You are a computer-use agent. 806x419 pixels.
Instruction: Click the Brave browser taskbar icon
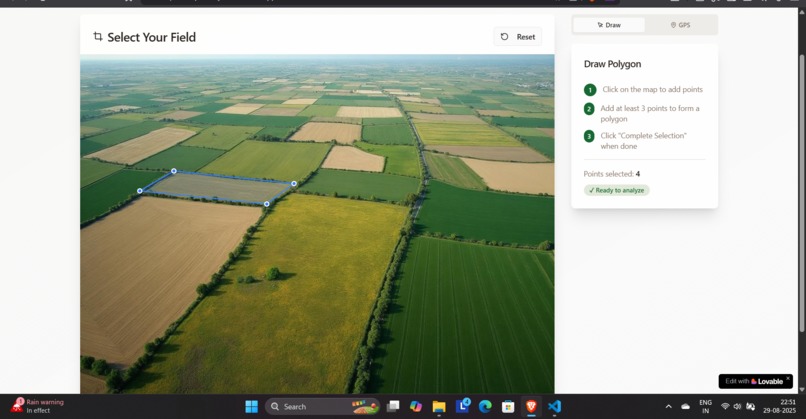[x=531, y=407]
